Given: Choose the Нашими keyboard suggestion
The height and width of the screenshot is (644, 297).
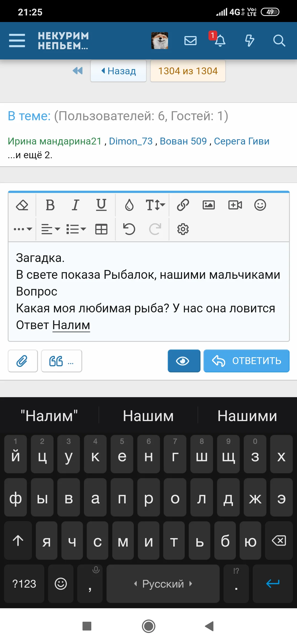Looking at the screenshot, I should (247, 416).
